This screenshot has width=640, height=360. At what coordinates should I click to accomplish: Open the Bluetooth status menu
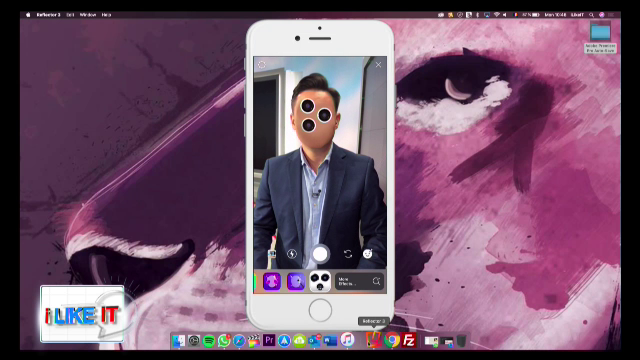pos(478,15)
